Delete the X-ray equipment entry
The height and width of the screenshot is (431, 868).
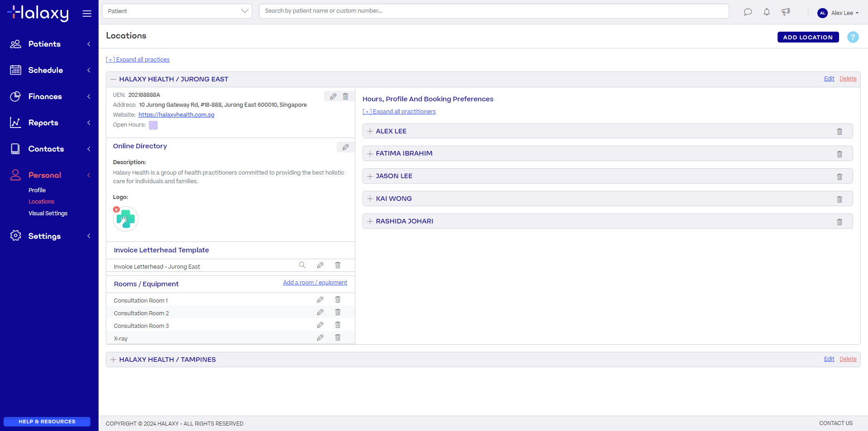point(338,337)
